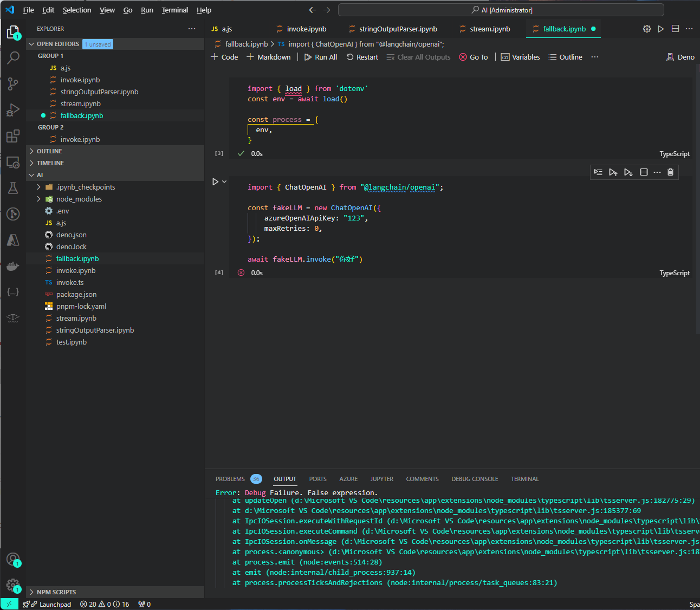Run by line icon in cell toolbar
Viewport: 700px width, 610px height.
point(598,172)
